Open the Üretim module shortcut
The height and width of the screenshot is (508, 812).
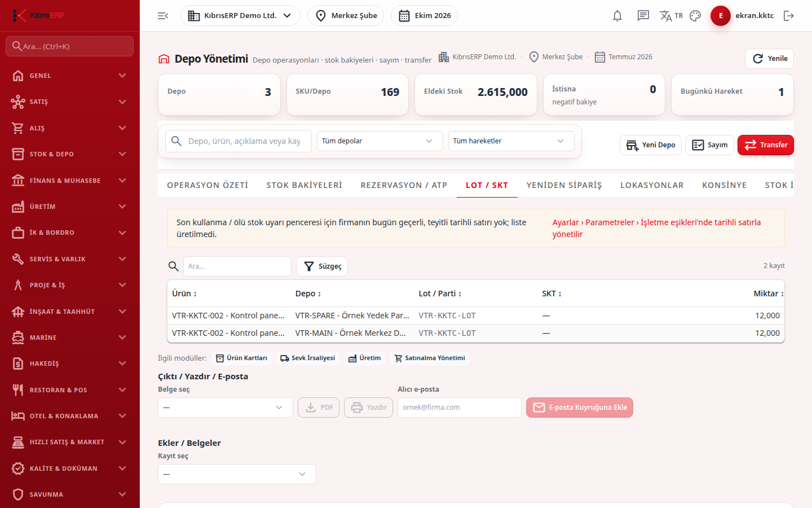click(364, 358)
